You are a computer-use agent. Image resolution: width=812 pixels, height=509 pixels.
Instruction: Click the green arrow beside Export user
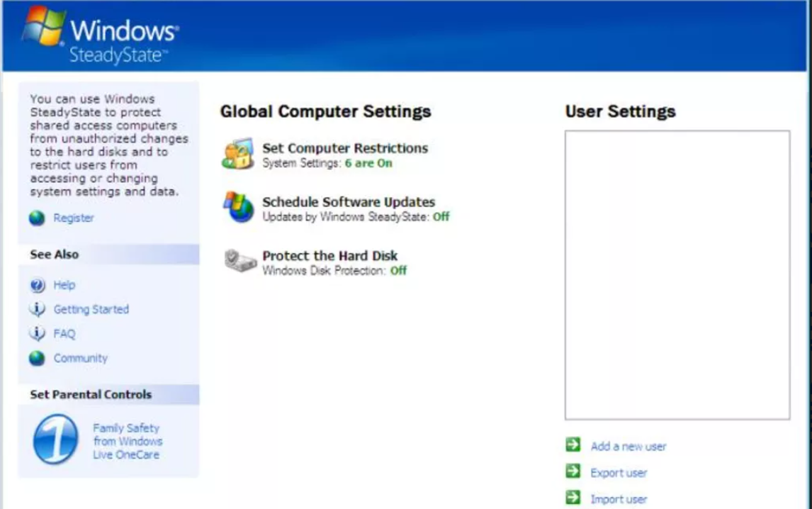[573, 471]
